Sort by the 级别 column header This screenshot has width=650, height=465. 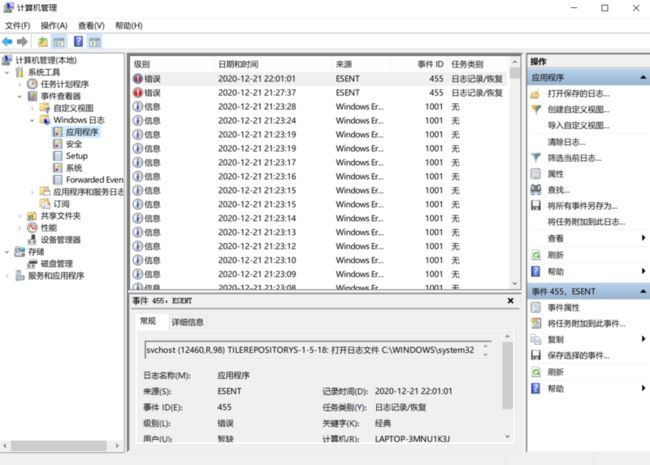(x=172, y=64)
